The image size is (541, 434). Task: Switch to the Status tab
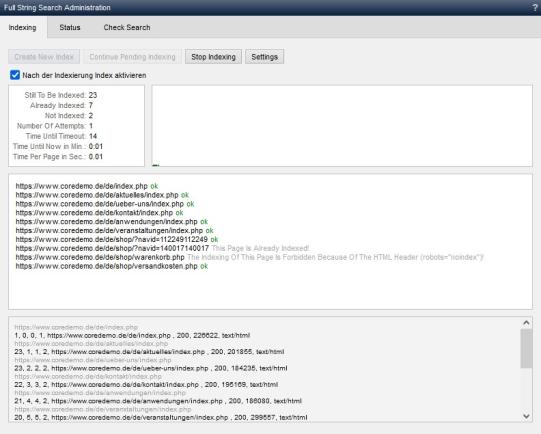[x=70, y=28]
